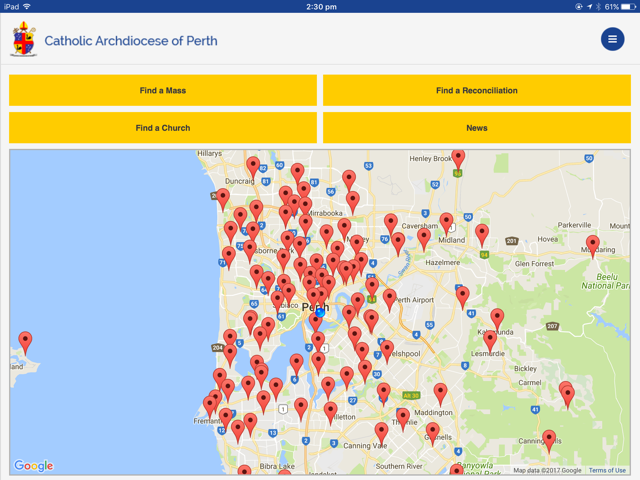This screenshot has width=640, height=480.
Task: Tap the Hazelmere label
Action: pos(442,262)
